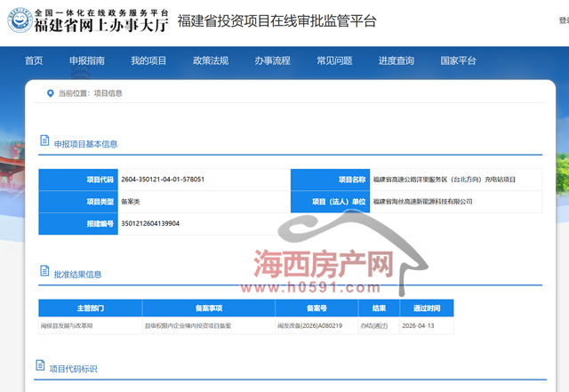Click the filing number 闽发改备[2026]A080219
The width and height of the screenshot is (569, 392).
(x=310, y=326)
